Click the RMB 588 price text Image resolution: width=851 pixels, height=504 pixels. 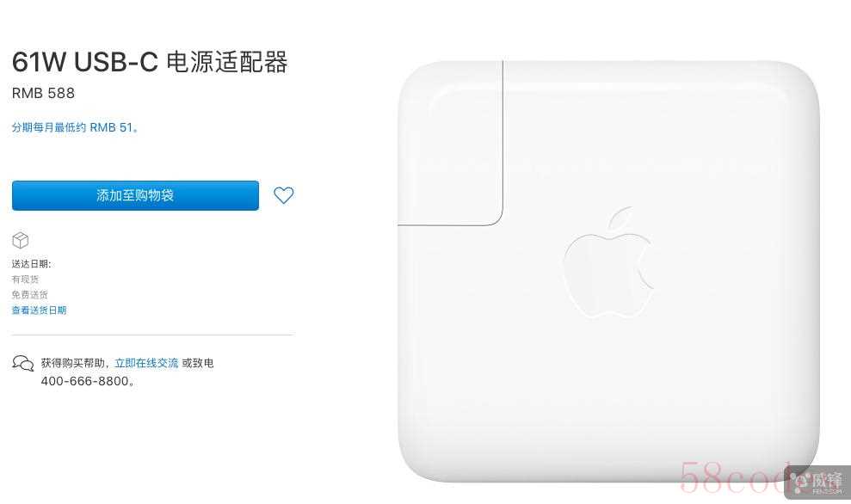pyautogui.click(x=43, y=93)
